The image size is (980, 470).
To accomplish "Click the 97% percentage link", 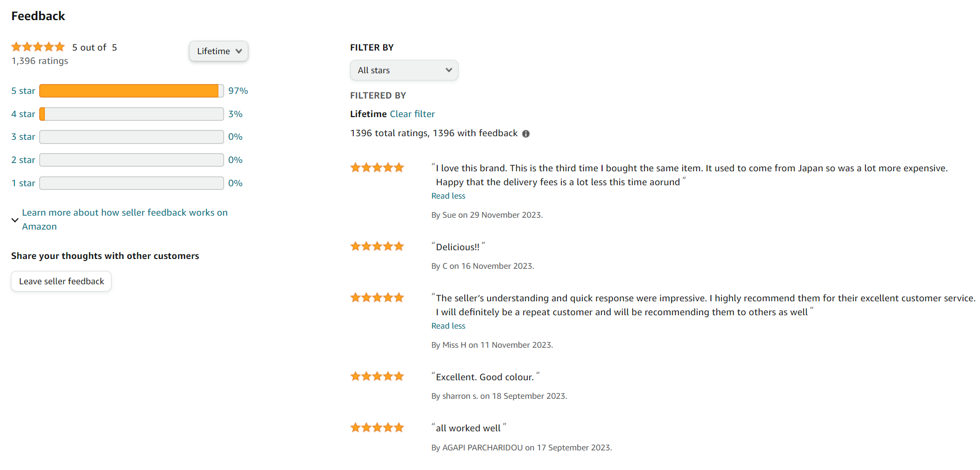I will 238,91.
